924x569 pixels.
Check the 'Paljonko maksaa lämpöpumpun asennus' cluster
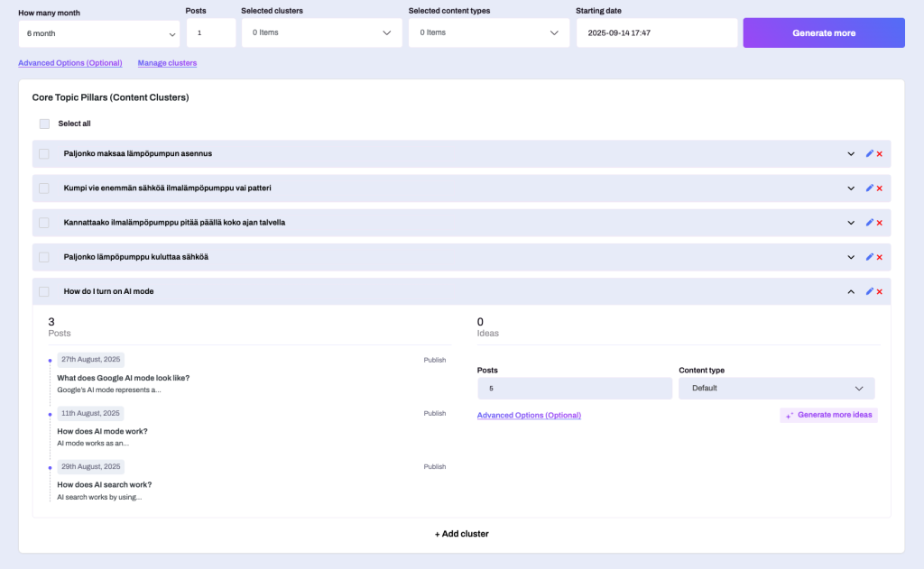pyautogui.click(x=44, y=153)
